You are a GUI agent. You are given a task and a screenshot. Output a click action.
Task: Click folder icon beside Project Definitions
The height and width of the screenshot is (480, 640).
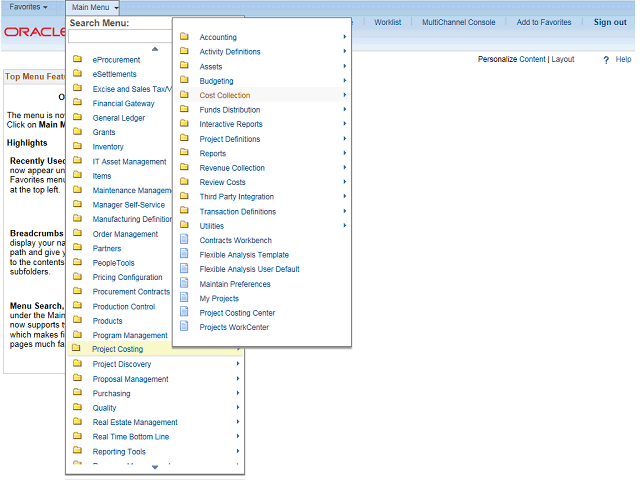click(184, 138)
